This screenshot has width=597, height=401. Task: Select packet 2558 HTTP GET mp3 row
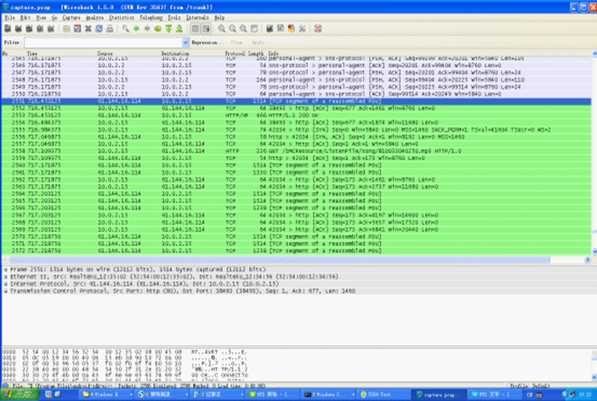point(297,151)
